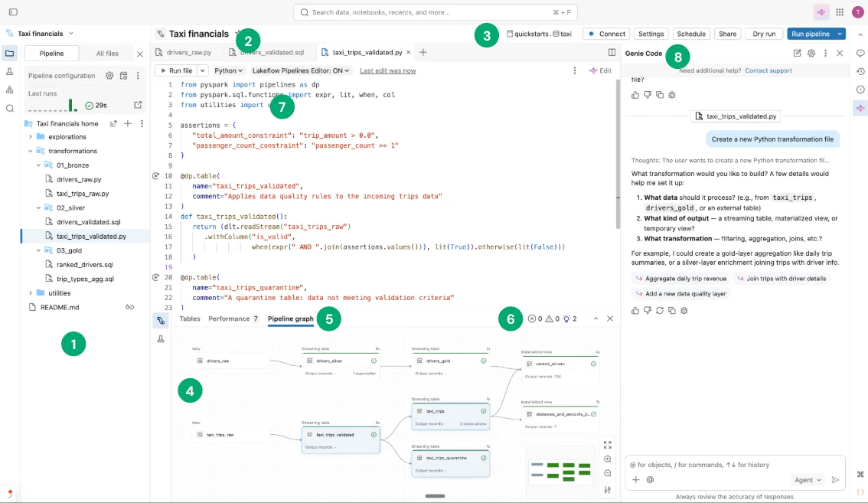Collapse the bottom panel with chevron
Screen dimensions: 868x503
596,318
